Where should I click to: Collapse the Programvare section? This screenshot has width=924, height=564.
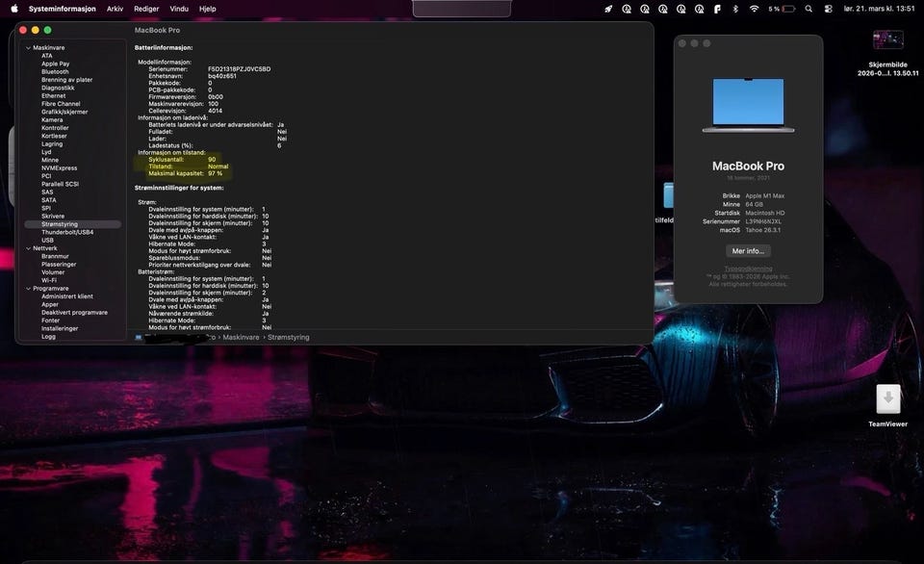(28, 288)
